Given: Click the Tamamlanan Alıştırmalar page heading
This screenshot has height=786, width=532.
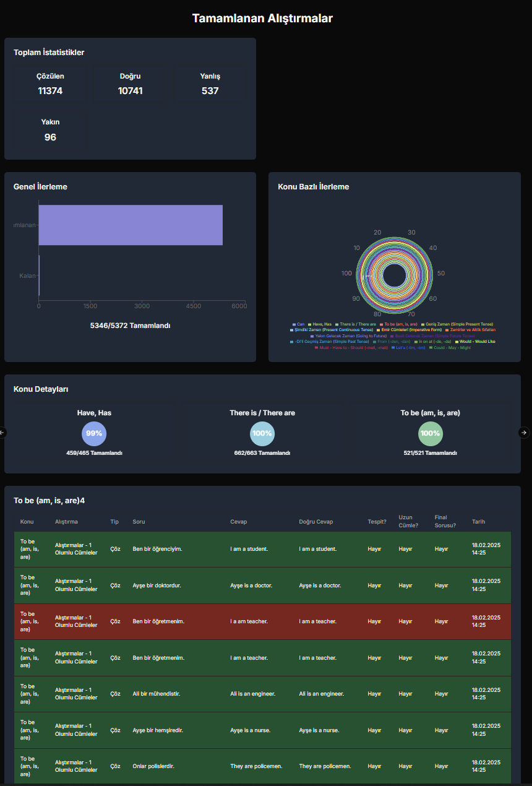Looking at the screenshot, I should 262,18.
